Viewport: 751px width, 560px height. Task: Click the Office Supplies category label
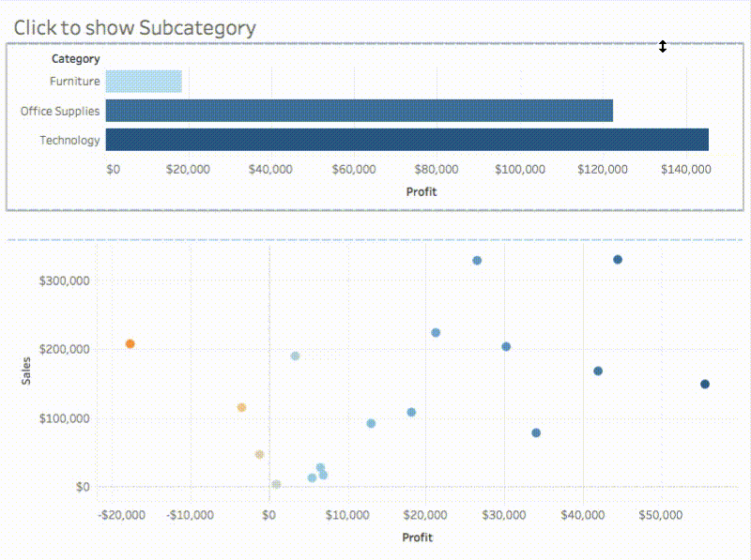tap(60, 111)
